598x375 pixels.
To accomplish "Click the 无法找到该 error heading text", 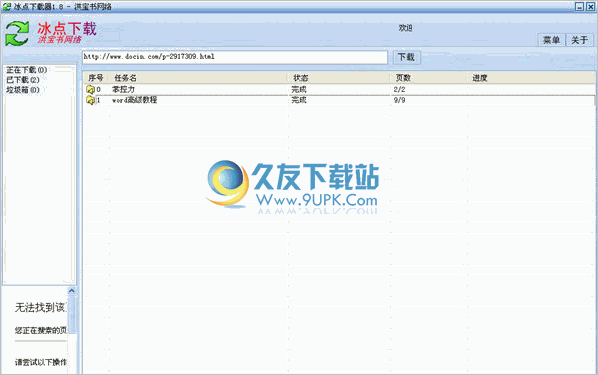I will click(40, 307).
